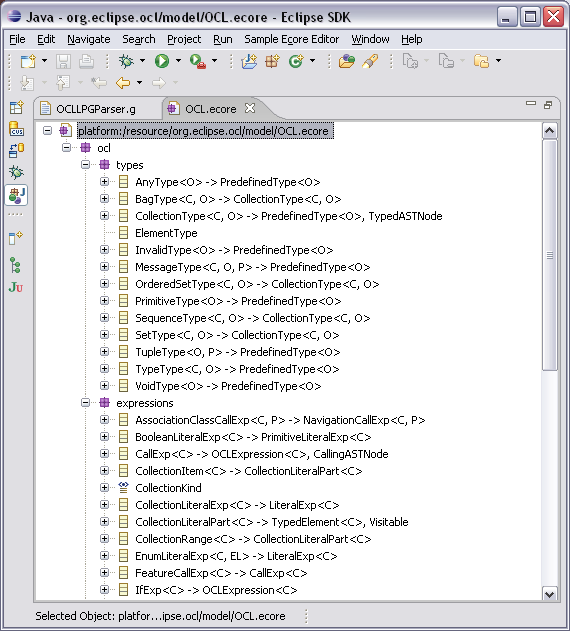The image size is (570, 631).
Task: Click the New Java Package icon
Action: 272,61
